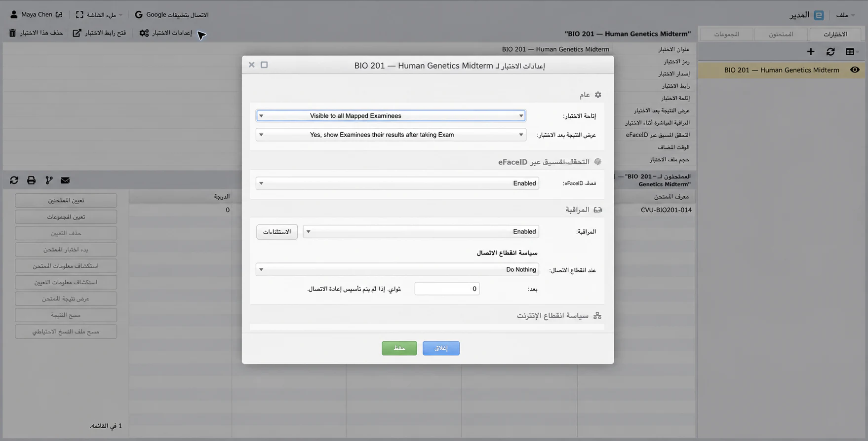Click the fullscreen icon in the top bar

[x=79, y=15]
